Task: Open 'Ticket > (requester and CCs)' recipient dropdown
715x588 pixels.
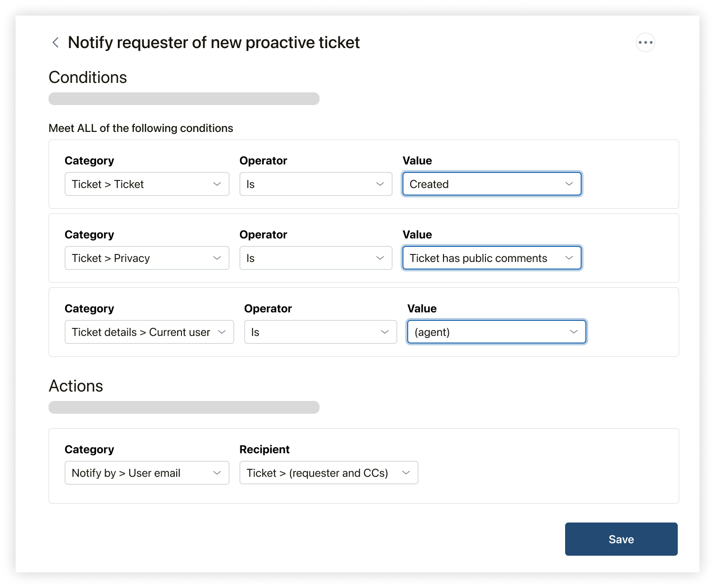Action: [x=329, y=473]
